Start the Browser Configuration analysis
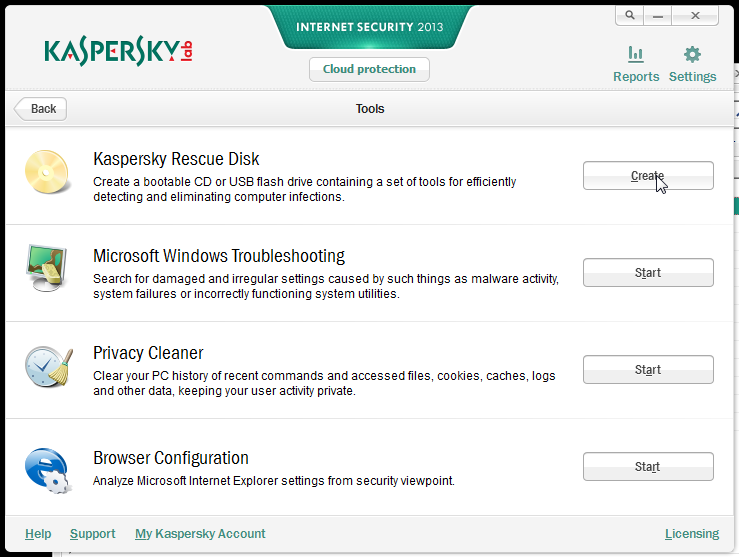Viewport: 739px width, 557px height. 648,467
